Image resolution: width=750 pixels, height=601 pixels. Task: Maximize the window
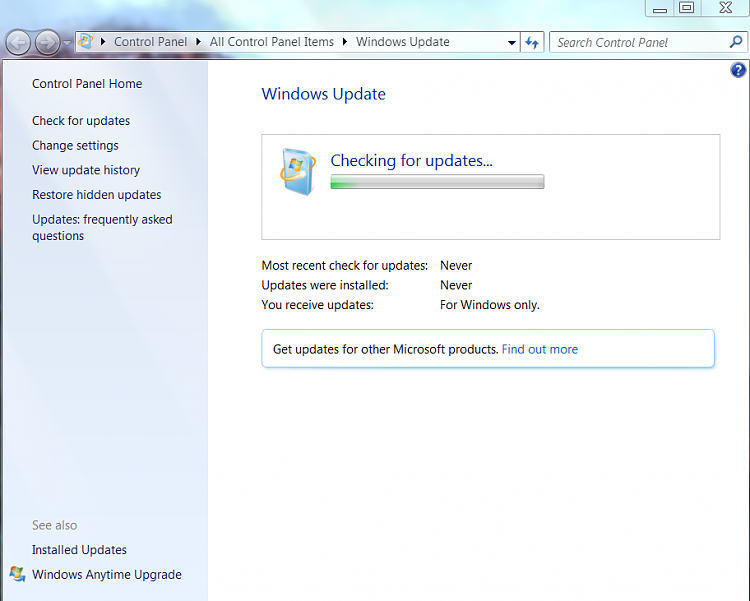click(x=687, y=8)
